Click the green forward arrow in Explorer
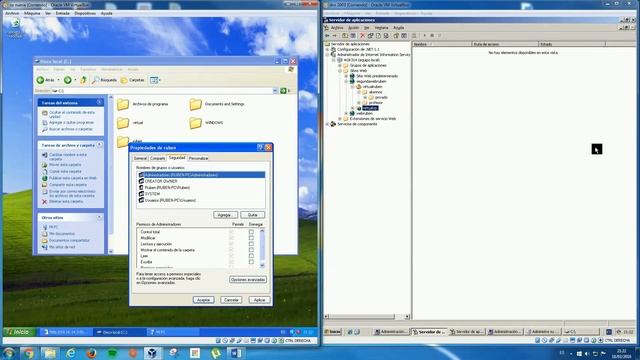This screenshot has height=360, width=640. 68,80
